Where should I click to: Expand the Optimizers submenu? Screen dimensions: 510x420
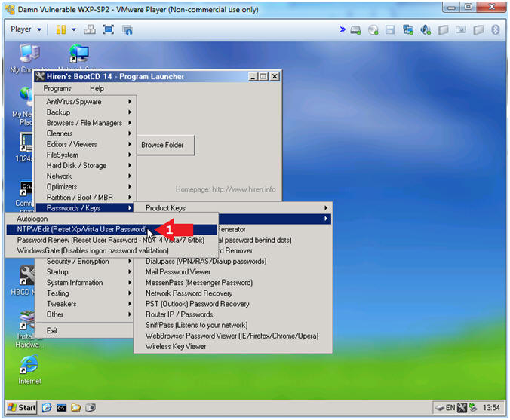pos(85,186)
